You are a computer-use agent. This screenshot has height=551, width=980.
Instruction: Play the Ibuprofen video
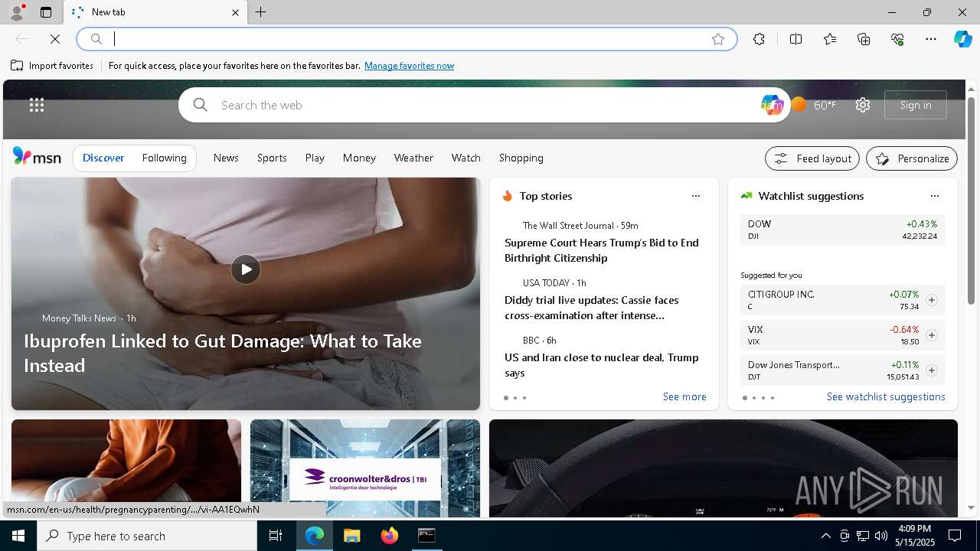[246, 269]
